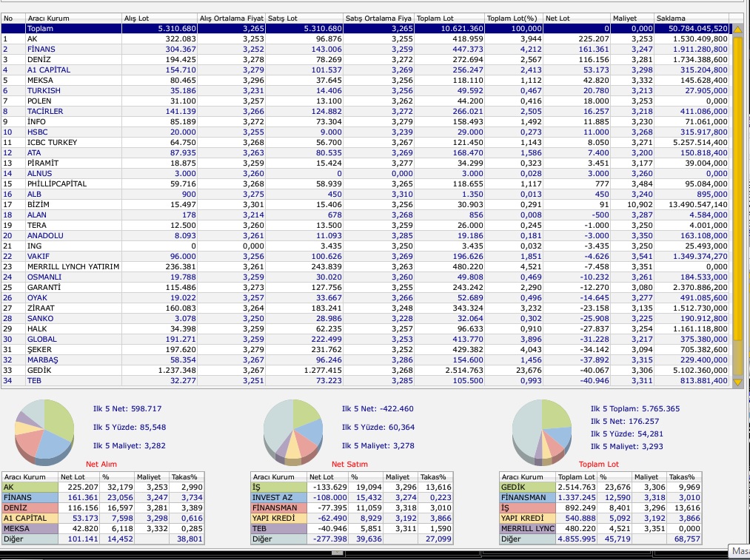The height and width of the screenshot is (560, 750).
Task: Sort by the main table's Net Lot header
Action: 577,18
